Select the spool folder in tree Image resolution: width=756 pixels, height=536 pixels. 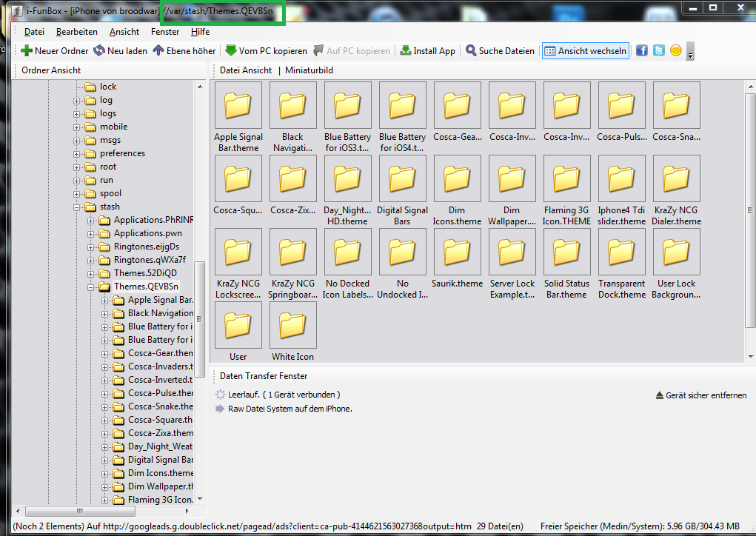click(110, 193)
